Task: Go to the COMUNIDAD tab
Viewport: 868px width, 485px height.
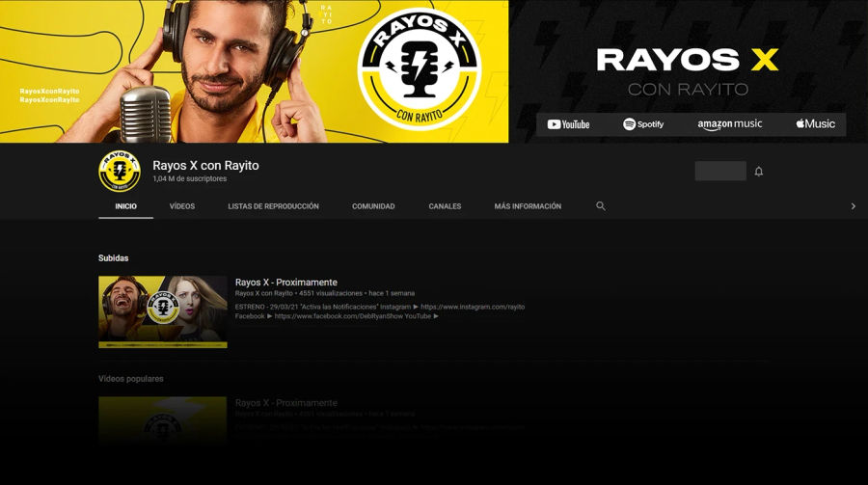Action: (373, 206)
